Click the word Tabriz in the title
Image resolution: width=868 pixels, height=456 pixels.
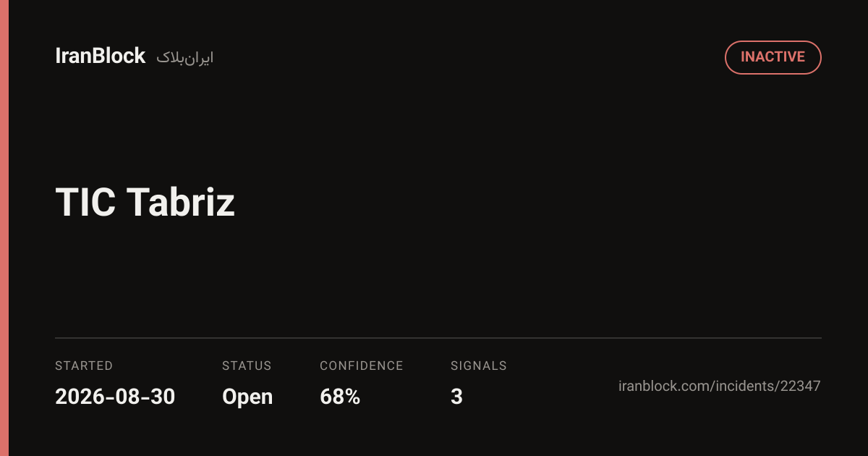[x=181, y=202]
